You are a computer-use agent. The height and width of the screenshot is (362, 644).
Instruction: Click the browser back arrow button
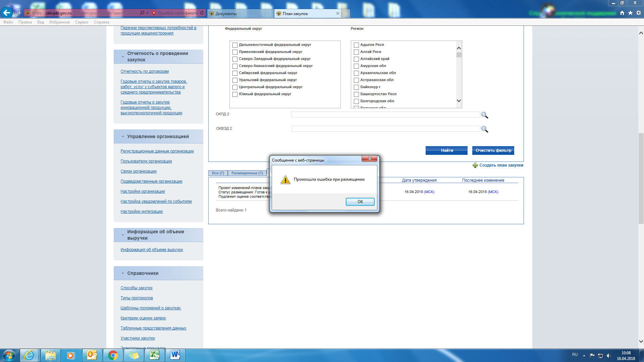point(7,13)
